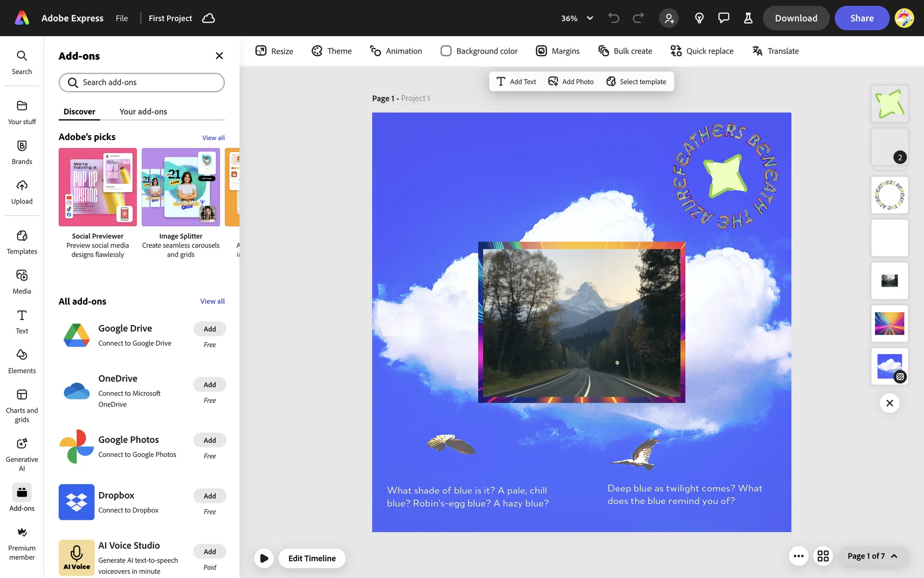Select the mountain road photo layer thumbnail
This screenshot has width=924, height=578.
889,281
